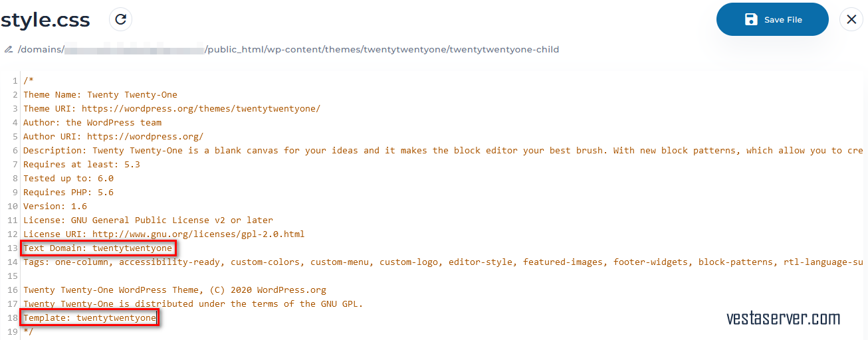Click the reload file icon beside style.css
The image size is (868, 340).
pos(120,19)
